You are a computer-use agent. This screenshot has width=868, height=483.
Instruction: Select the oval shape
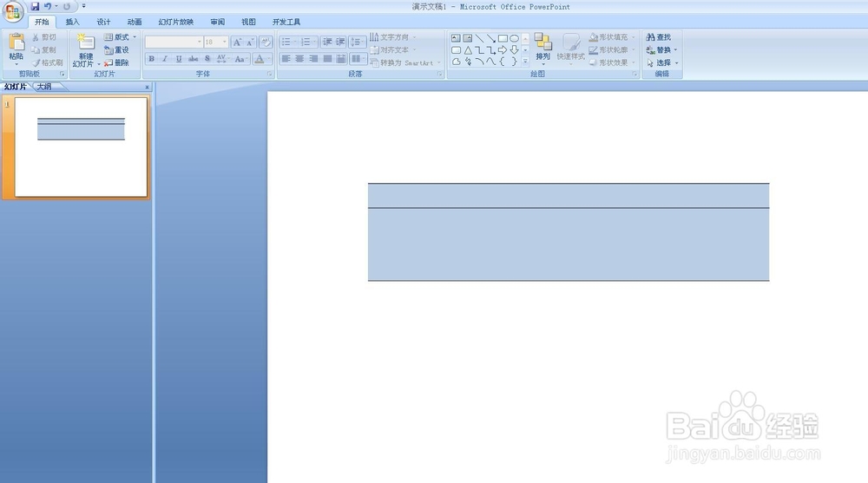[514, 38]
